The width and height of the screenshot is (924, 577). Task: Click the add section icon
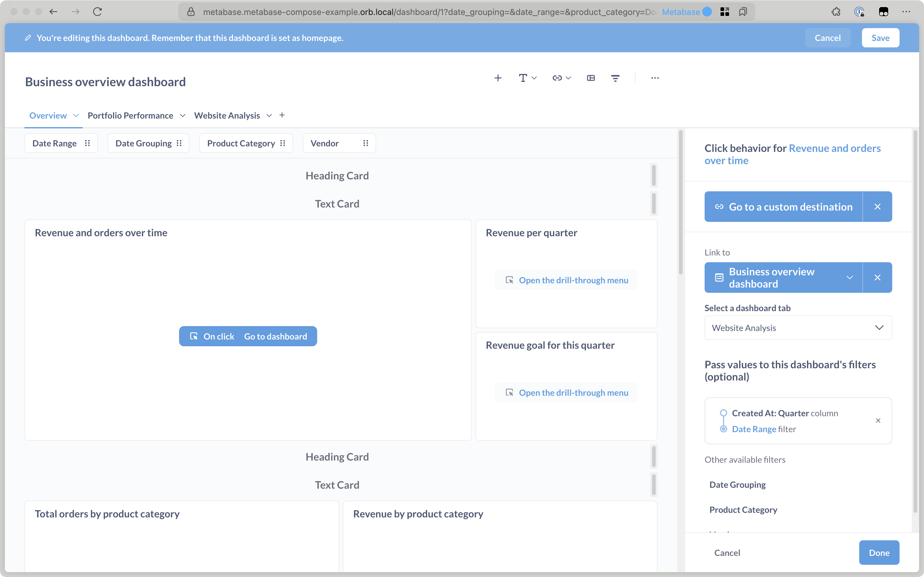point(591,78)
